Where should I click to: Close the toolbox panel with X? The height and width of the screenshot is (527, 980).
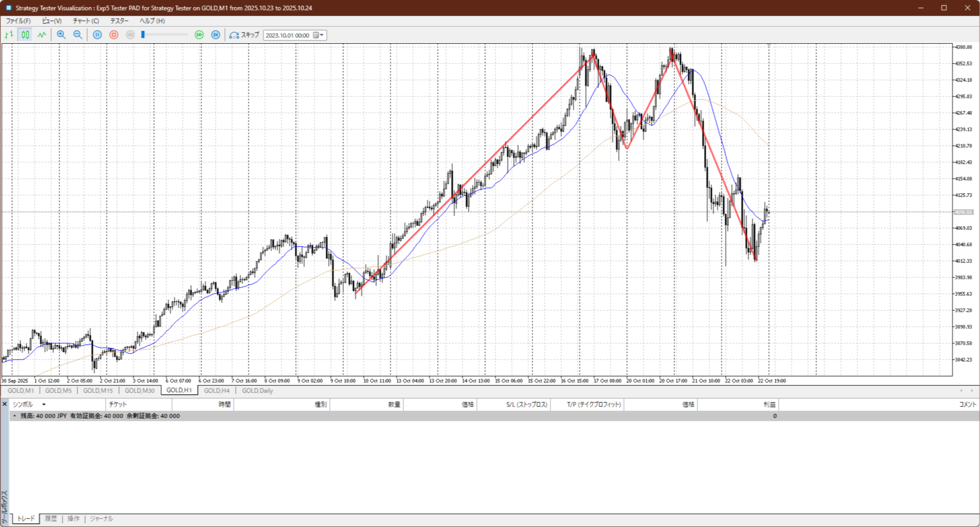(5, 404)
